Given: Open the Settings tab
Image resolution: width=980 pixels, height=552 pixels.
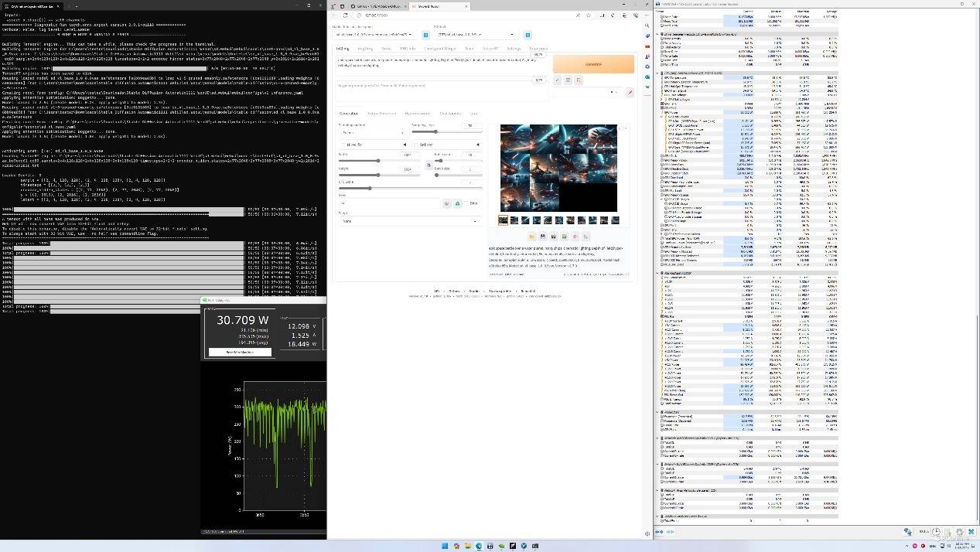Looking at the screenshot, I should pyautogui.click(x=514, y=49).
